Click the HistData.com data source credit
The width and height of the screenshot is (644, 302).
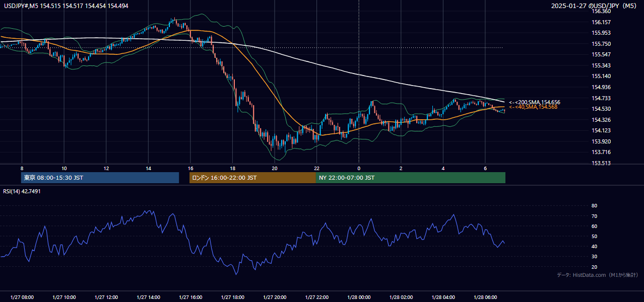[597, 275]
